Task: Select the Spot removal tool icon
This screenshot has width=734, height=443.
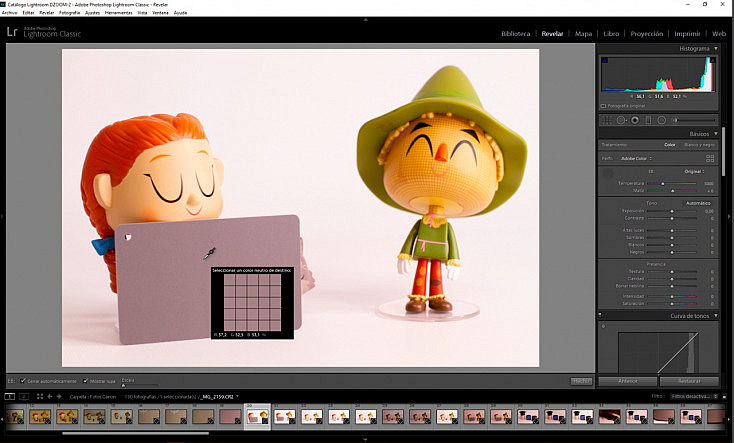Action: click(x=621, y=120)
